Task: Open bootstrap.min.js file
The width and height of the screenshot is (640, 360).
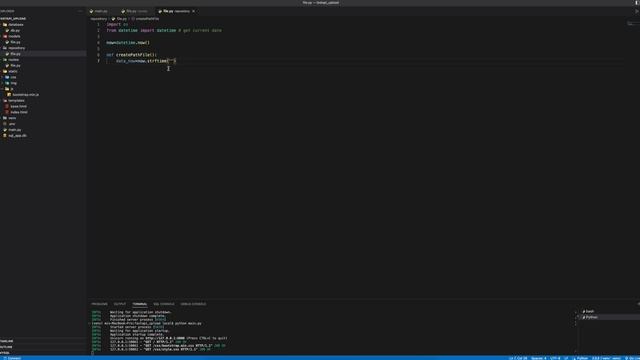Action: (25, 95)
